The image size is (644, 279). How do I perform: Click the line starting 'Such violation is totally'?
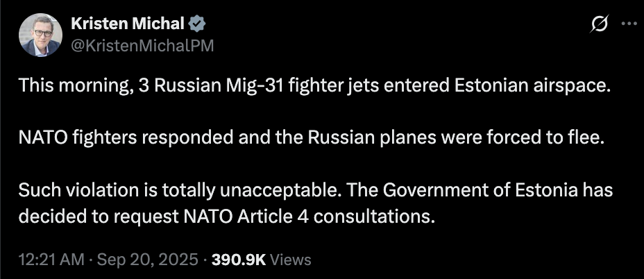coord(316,191)
